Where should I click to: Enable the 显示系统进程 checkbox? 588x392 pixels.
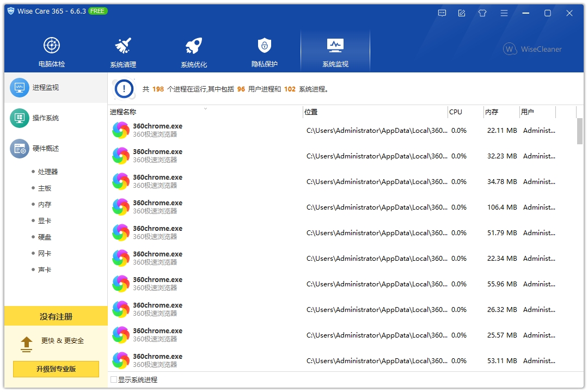click(114, 379)
